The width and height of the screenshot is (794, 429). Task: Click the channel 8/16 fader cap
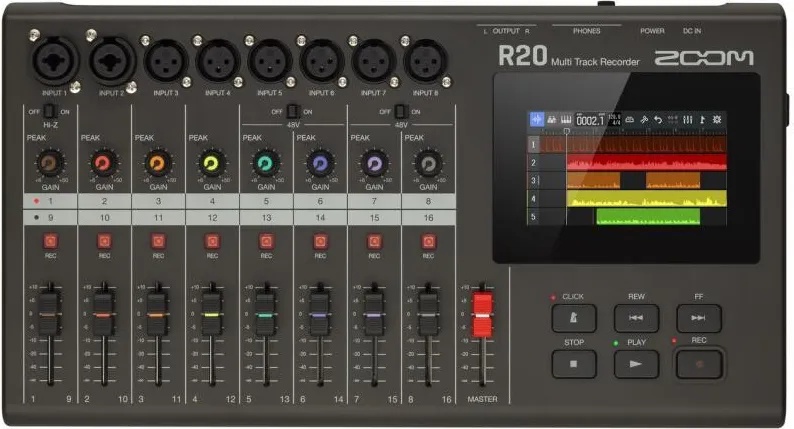428,314
